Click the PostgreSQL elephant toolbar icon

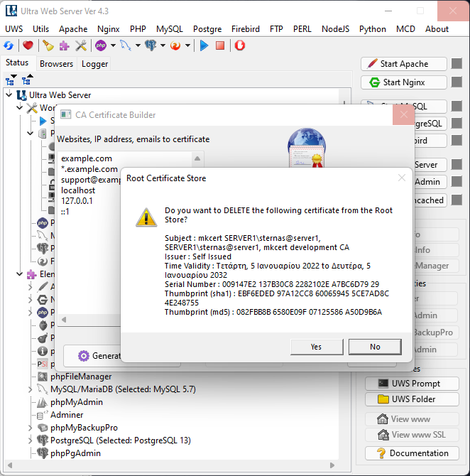[151, 46]
